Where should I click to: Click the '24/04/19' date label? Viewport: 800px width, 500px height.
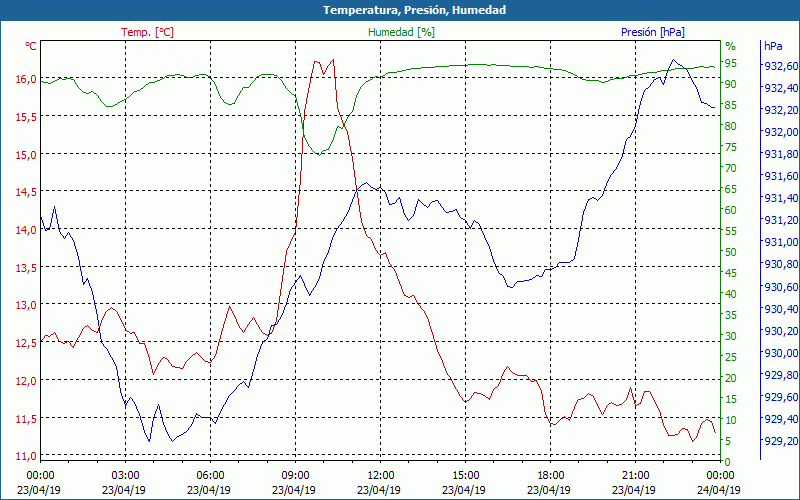point(719,490)
